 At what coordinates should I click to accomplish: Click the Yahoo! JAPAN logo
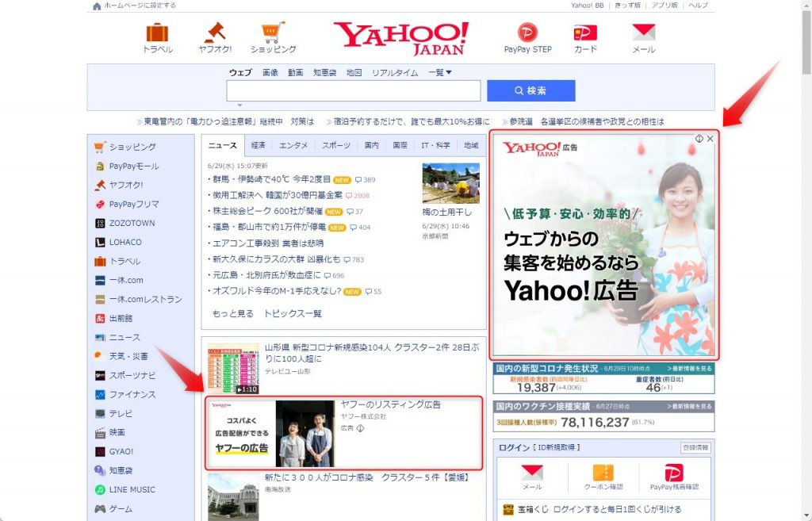(x=401, y=38)
